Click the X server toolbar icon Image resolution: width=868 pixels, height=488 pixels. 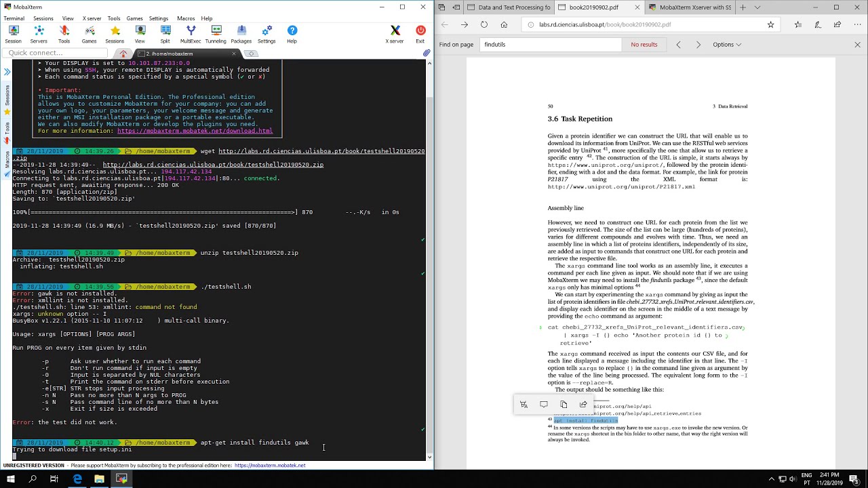tap(395, 35)
